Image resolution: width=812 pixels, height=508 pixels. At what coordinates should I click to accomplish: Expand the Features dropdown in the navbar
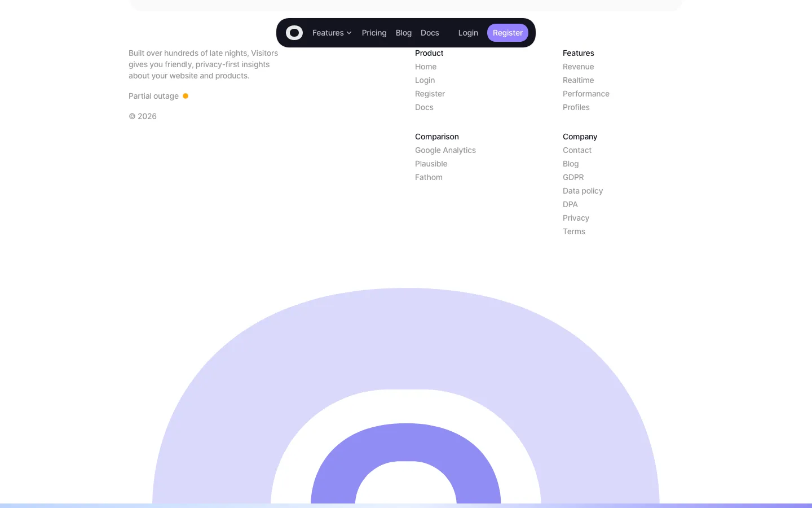(x=332, y=33)
